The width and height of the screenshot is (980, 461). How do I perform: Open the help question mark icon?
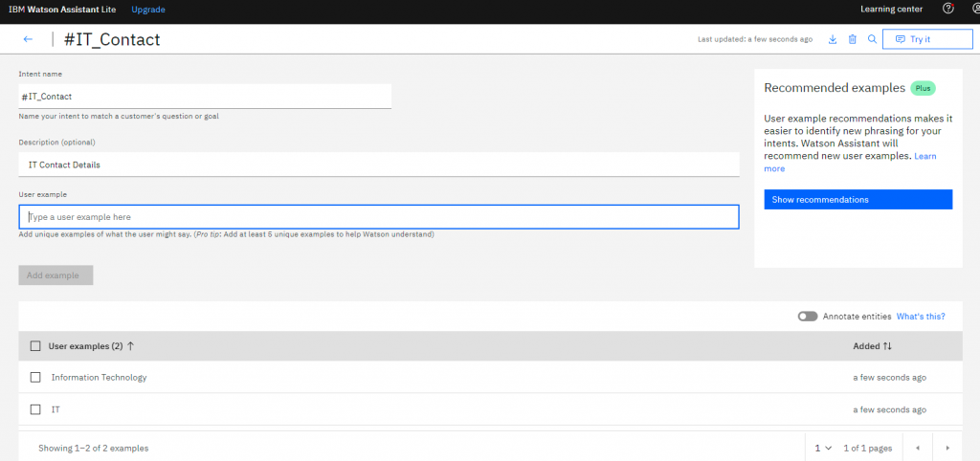point(948,9)
